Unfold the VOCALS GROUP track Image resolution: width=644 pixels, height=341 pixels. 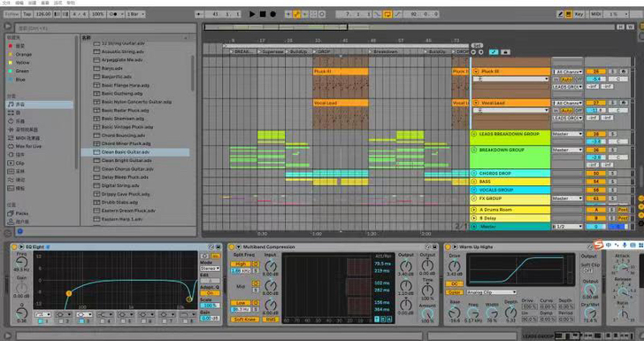coord(473,190)
